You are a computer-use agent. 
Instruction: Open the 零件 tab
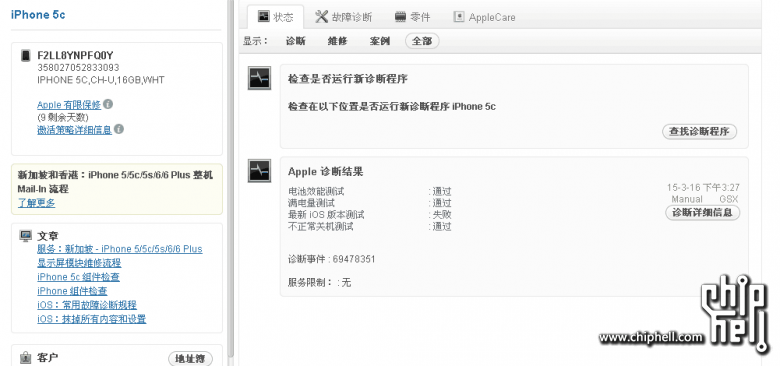pos(412,17)
